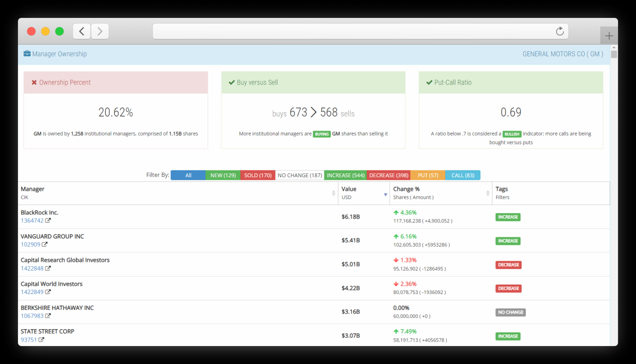The width and height of the screenshot is (636, 364).
Task: Open external link icon next to 1422848
Action: coord(48,268)
